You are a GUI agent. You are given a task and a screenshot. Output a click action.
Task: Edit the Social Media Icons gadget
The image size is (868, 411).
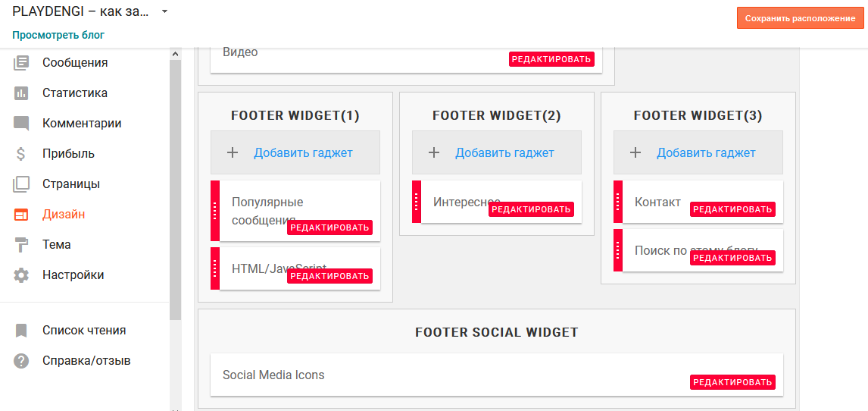[732, 382]
